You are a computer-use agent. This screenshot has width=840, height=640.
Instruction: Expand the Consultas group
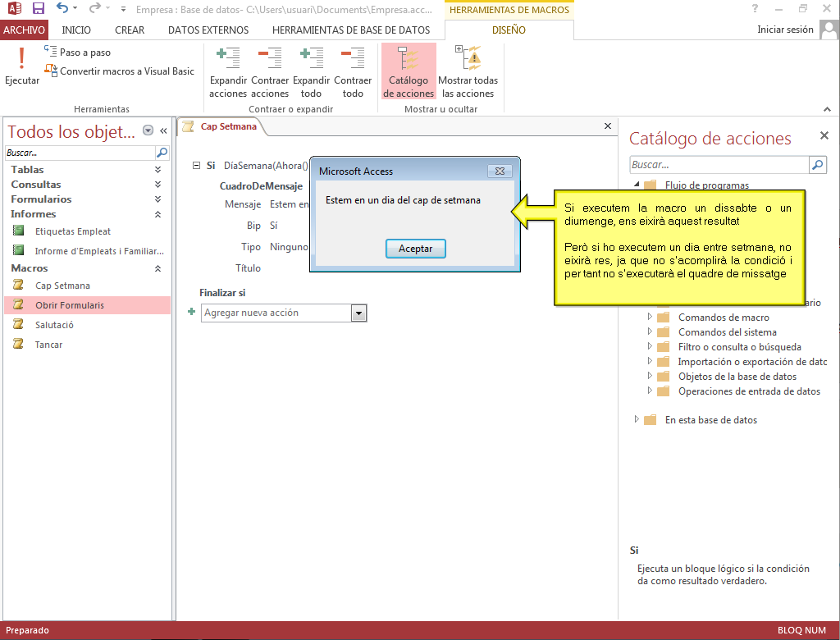(x=157, y=185)
